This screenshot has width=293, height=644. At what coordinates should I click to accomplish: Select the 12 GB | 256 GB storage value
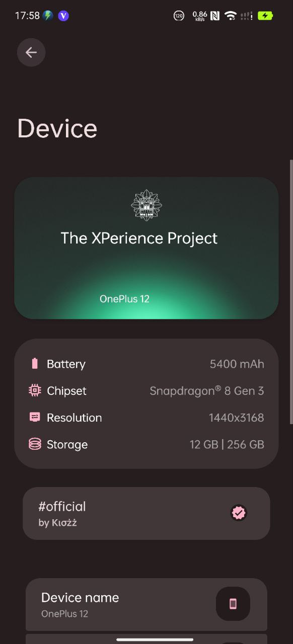pos(227,444)
